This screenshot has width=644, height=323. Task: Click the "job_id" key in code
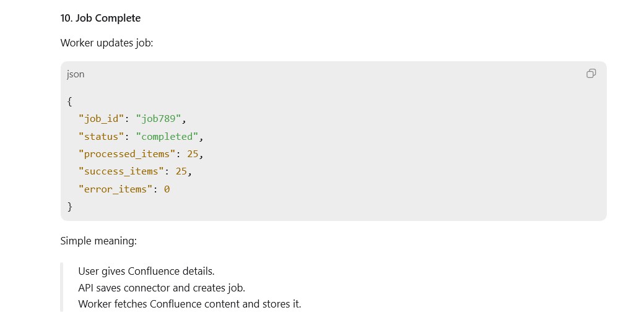point(101,119)
